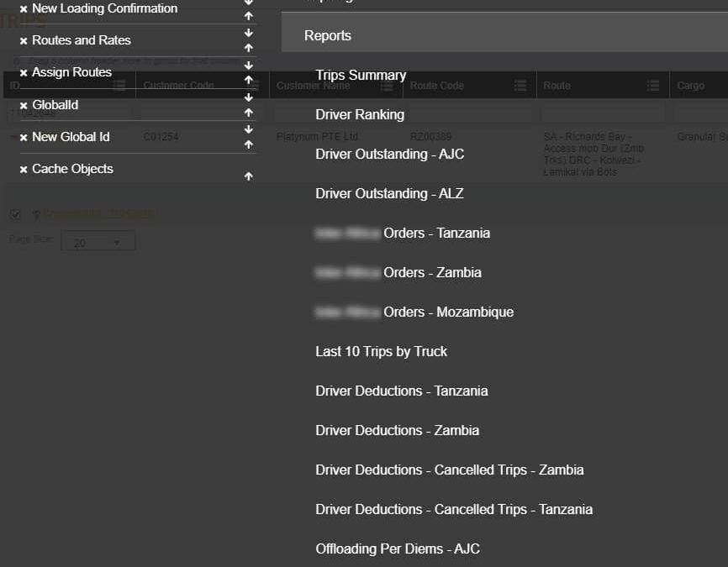
Task: Select Driver Outstanding - AJC
Action: click(389, 154)
